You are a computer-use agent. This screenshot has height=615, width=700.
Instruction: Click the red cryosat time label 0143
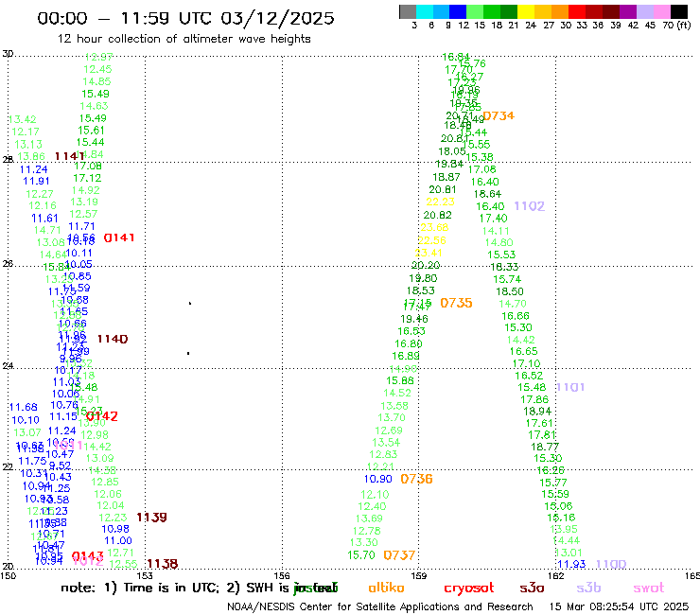coord(87,556)
